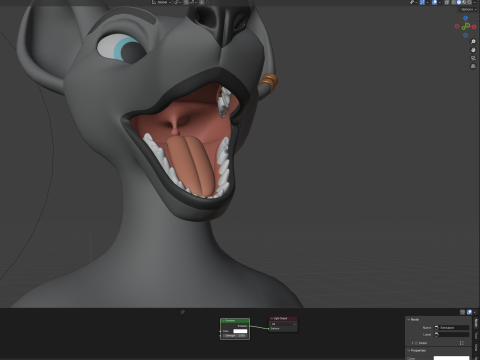Image resolution: width=480 pixels, height=360 pixels.
Task: Open the overlays options dropdown arrow
Action: tap(440, 2)
